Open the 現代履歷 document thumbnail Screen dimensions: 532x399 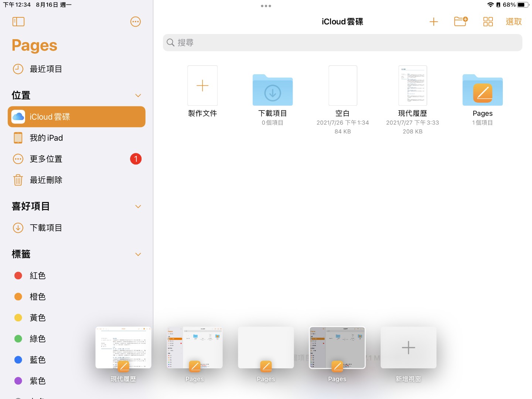[x=412, y=86]
